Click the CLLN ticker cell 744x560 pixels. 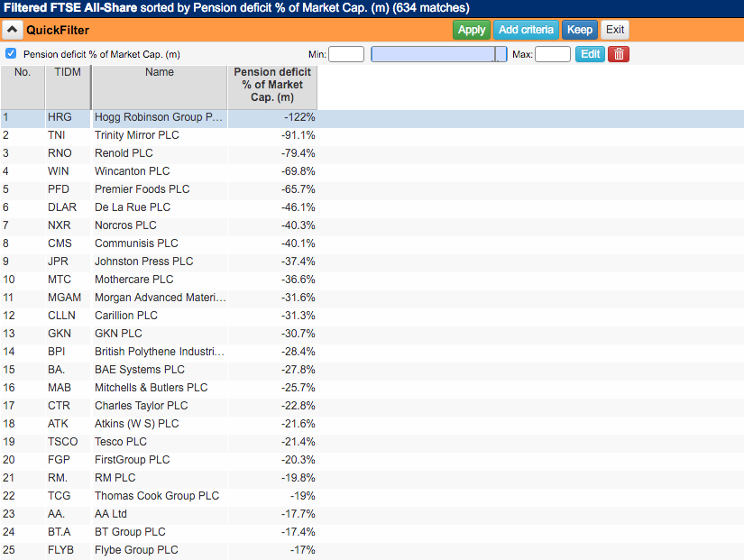click(x=68, y=316)
